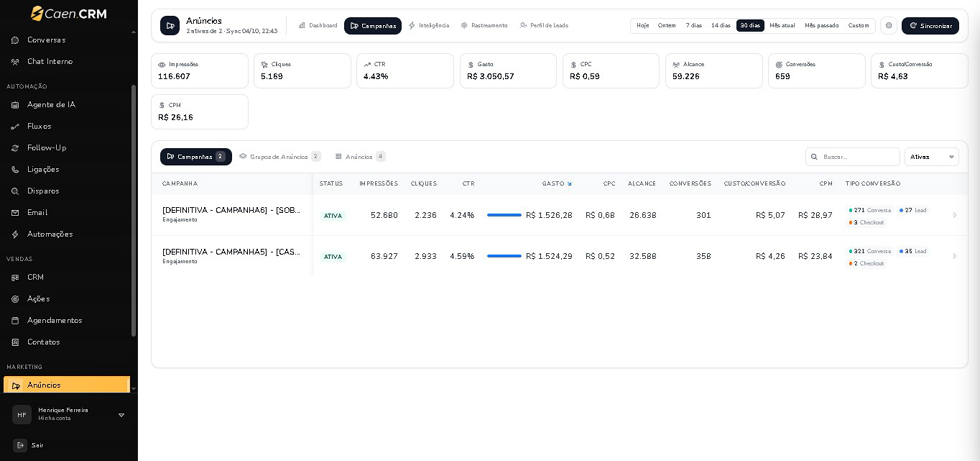
Task: Go to Contatos
Action: coord(43,342)
